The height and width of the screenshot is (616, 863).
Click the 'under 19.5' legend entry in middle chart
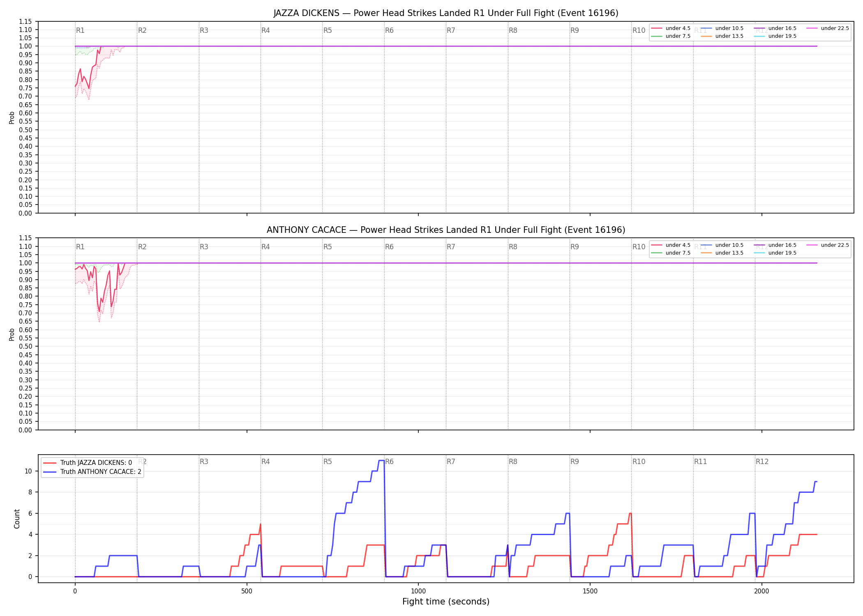coord(775,253)
